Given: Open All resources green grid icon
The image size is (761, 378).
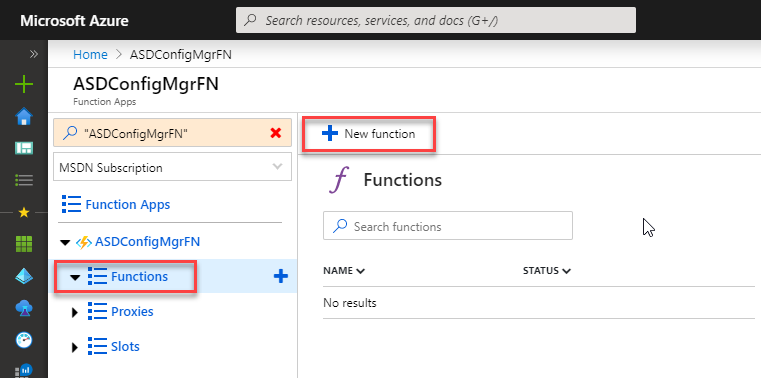Looking at the screenshot, I should point(24,244).
